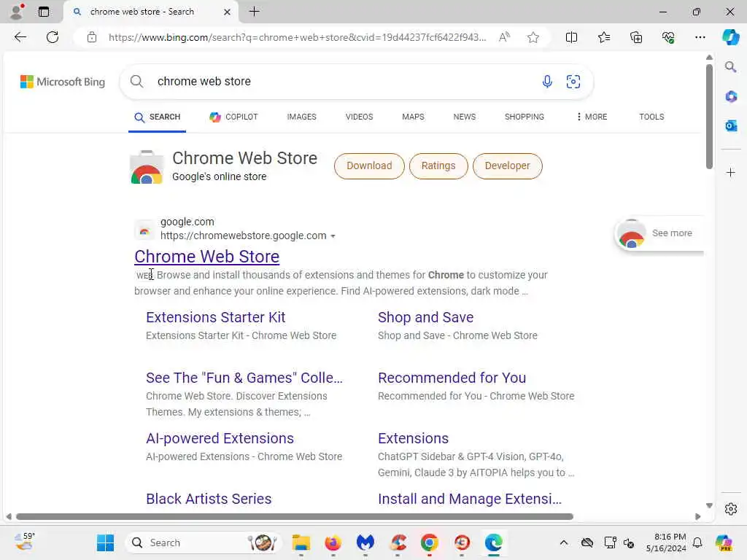Image resolution: width=747 pixels, height=560 pixels.
Task: Open the sidebar search icon
Action: 730,67
